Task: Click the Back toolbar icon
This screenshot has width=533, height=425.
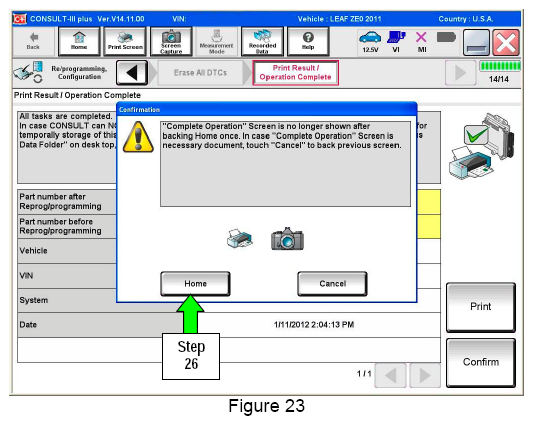Action: click(33, 41)
